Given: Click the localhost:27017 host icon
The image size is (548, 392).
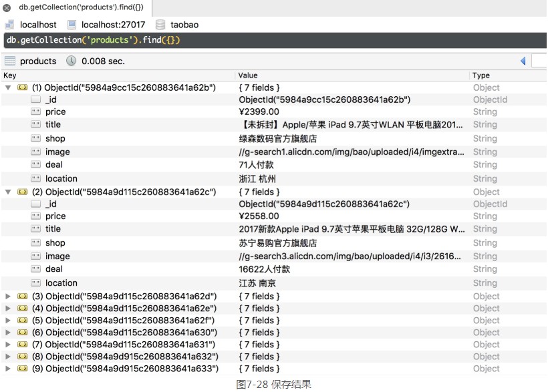Looking at the screenshot, I should [72, 25].
